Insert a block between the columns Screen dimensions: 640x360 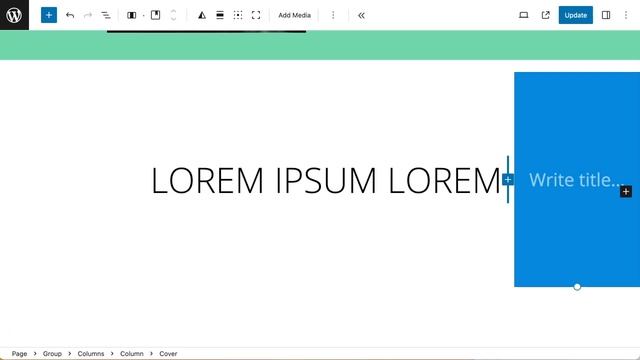pos(508,180)
